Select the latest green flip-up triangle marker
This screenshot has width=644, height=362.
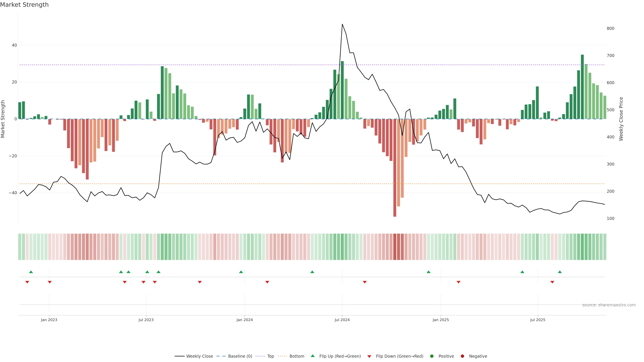click(x=560, y=272)
